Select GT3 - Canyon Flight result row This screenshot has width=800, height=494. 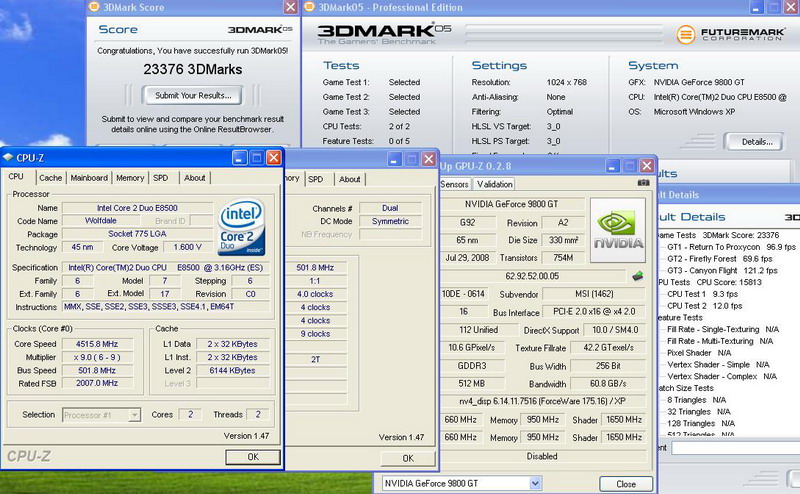(722, 270)
